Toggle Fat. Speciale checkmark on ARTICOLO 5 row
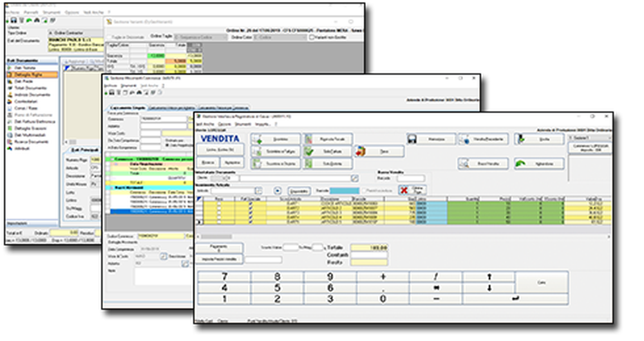Screen dimensions: 644x341 click(251, 222)
